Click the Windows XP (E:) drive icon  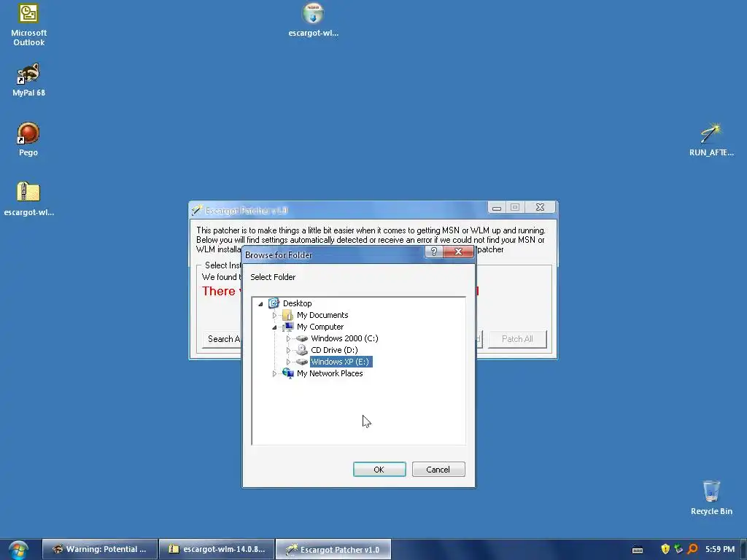pyautogui.click(x=301, y=362)
